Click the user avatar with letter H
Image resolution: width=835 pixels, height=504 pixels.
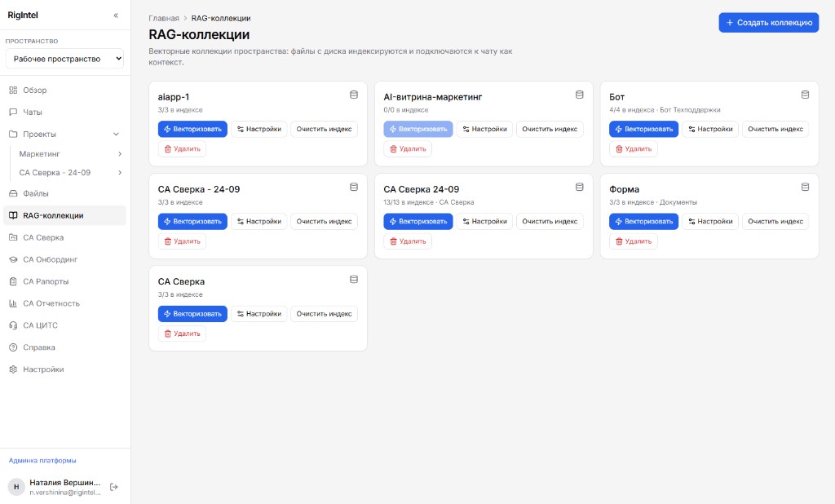coord(16,487)
